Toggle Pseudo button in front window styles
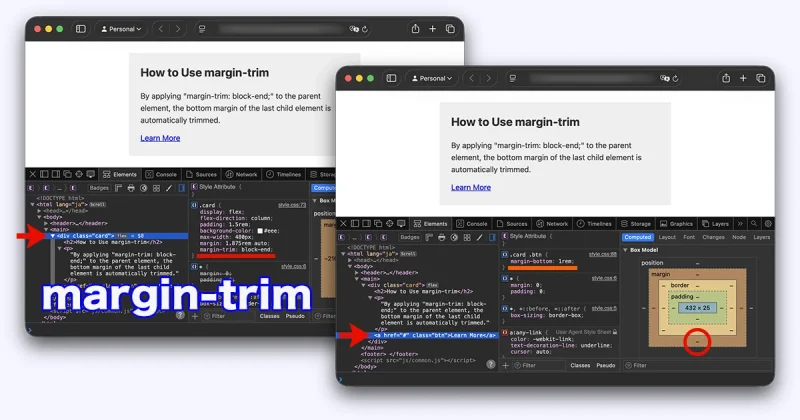800x420 pixels. 606,365
